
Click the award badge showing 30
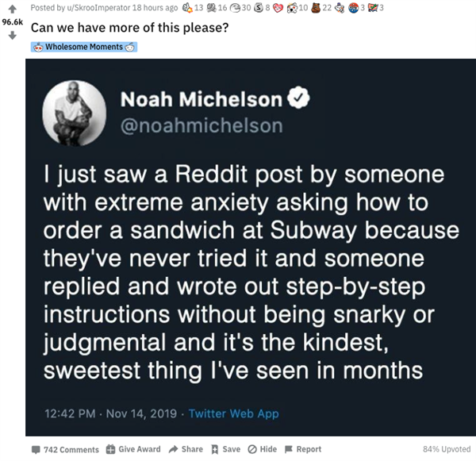click(236, 8)
